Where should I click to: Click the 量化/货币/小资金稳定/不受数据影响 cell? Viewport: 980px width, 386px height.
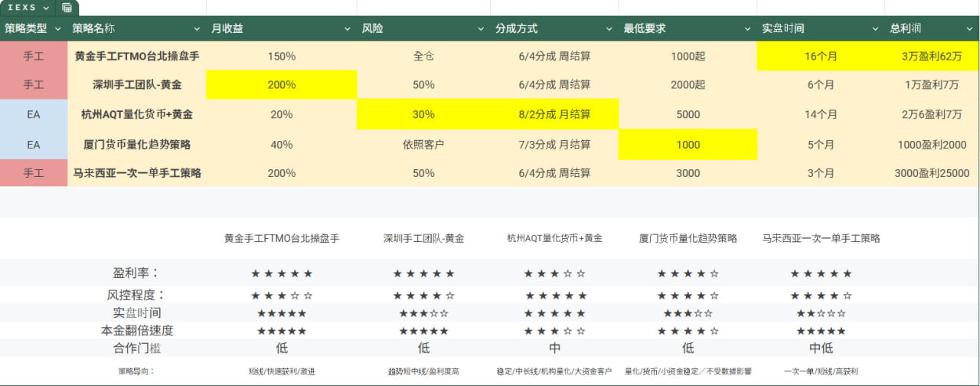pyautogui.click(x=688, y=371)
